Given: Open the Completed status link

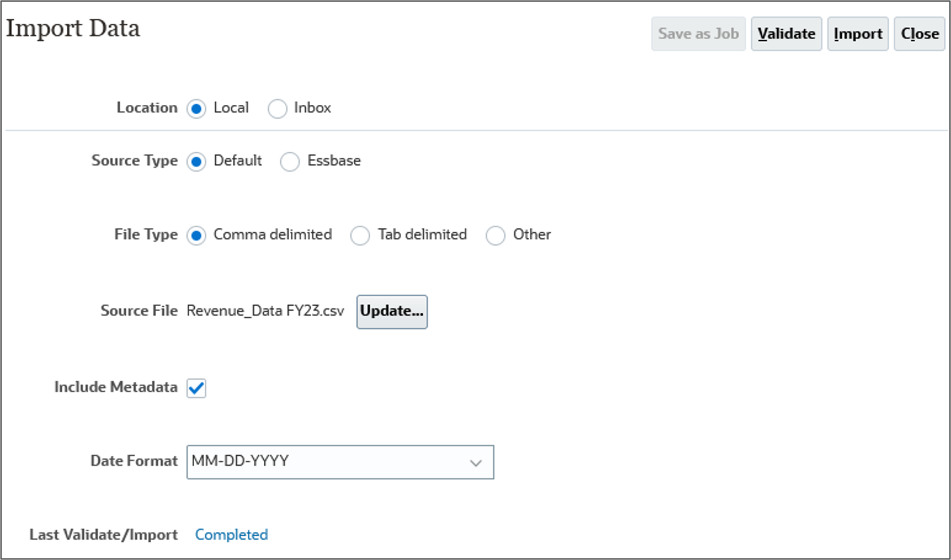Looking at the screenshot, I should pyautogui.click(x=231, y=534).
